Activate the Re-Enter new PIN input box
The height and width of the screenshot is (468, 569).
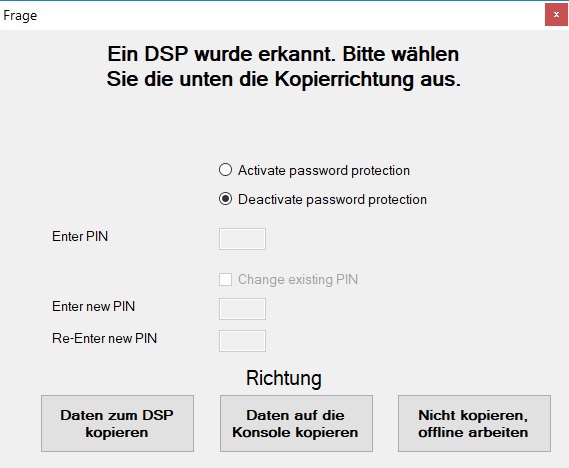[242, 341]
